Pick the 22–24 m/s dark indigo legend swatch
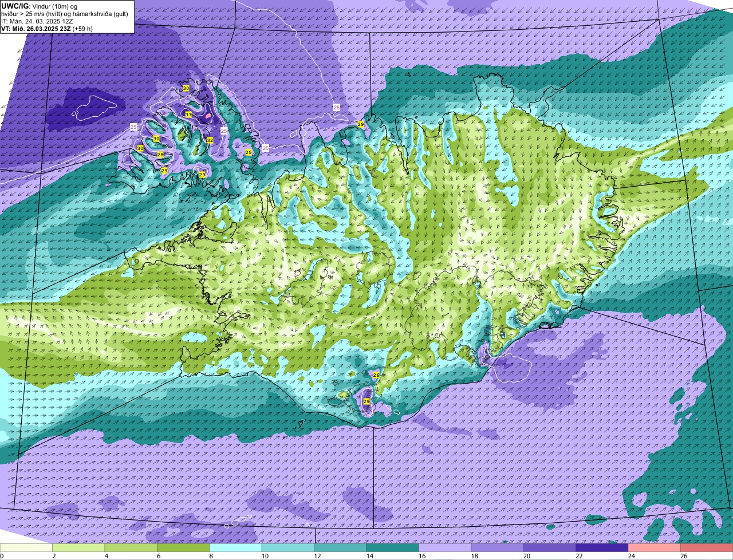The image size is (733, 560). [x=602, y=548]
